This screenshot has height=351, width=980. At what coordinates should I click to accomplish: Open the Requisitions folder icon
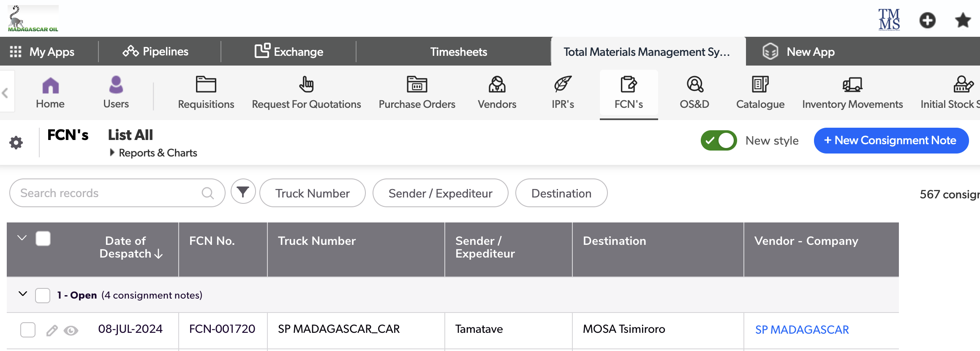(206, 85)
